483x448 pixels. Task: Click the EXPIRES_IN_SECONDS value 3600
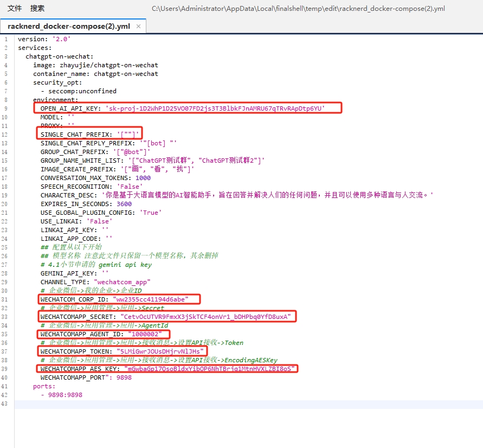pyautogui.click(x=124, y=204)
